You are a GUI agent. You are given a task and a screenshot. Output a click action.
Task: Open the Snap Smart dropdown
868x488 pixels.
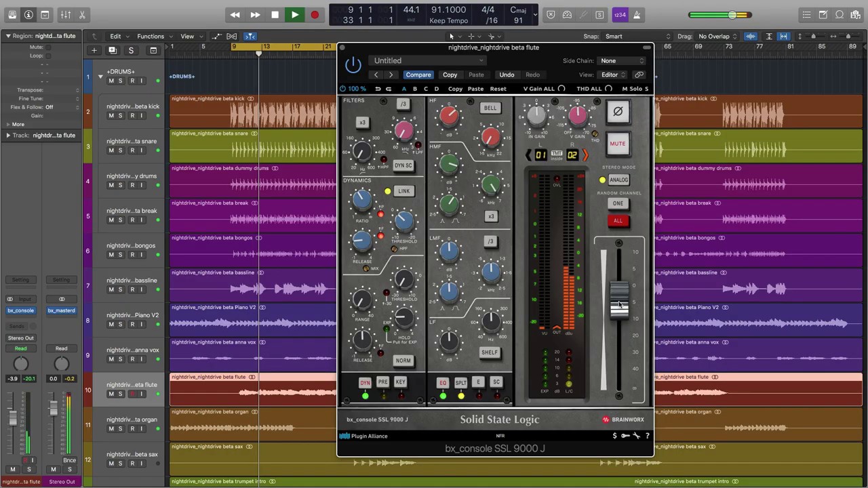[x=637, y=37]
